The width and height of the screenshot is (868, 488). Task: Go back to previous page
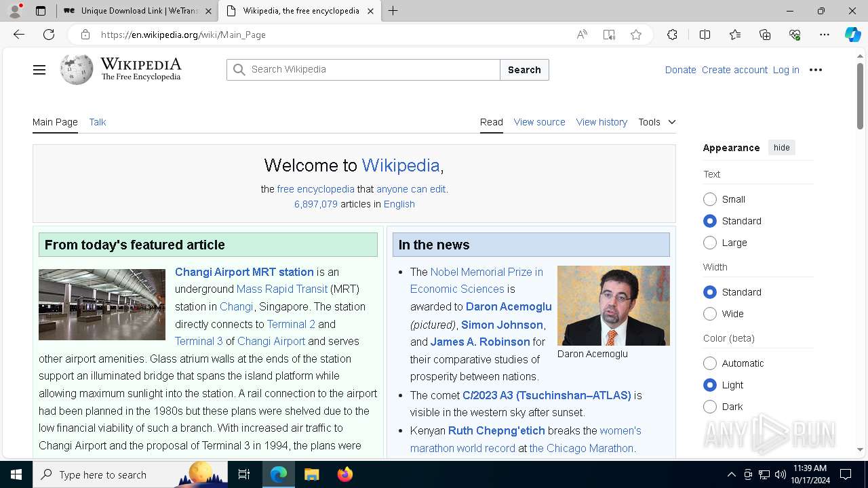pos(19,35)
